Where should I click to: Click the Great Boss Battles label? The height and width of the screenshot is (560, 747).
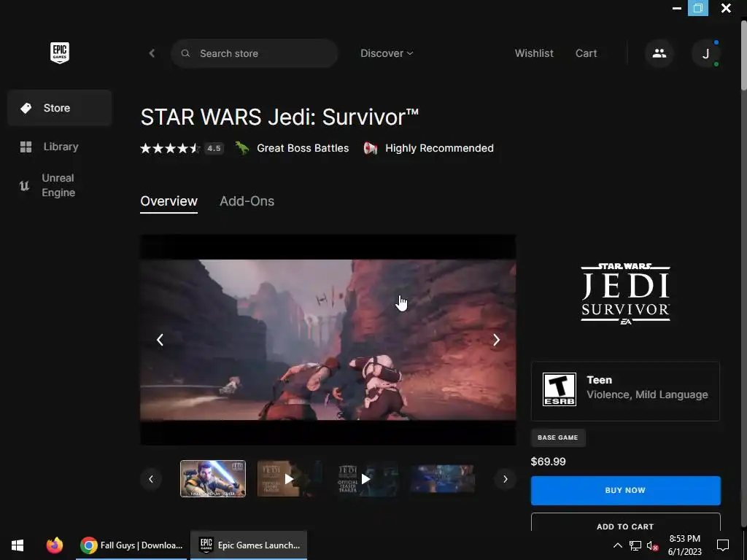(x=303, y=148)
